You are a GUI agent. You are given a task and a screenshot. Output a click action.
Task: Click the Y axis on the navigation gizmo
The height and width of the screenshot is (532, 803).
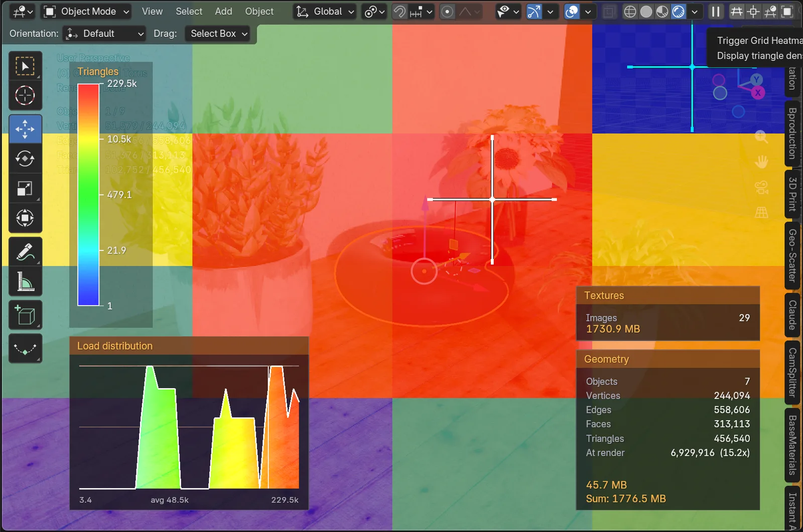[757, 79]
